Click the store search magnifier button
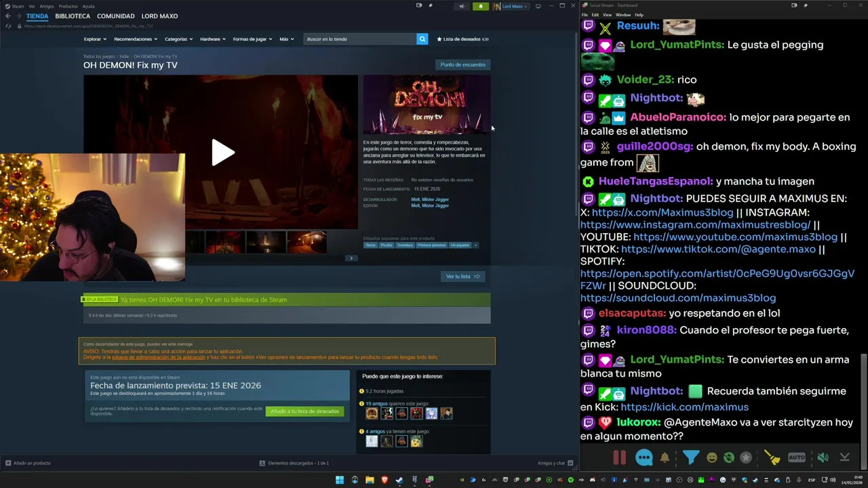The height and width of the screenshot is (488, 868). 422,39
